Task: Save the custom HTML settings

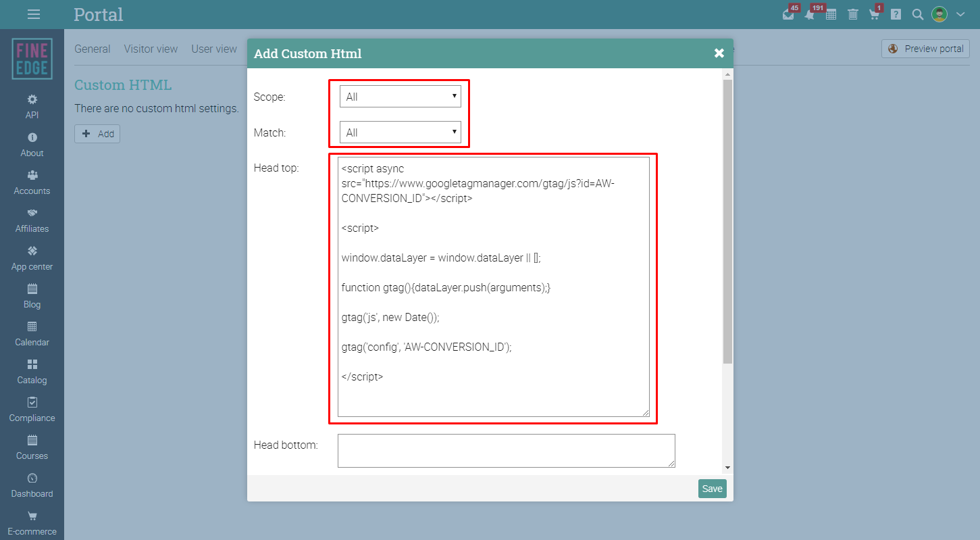Action: tap(713, 489)
